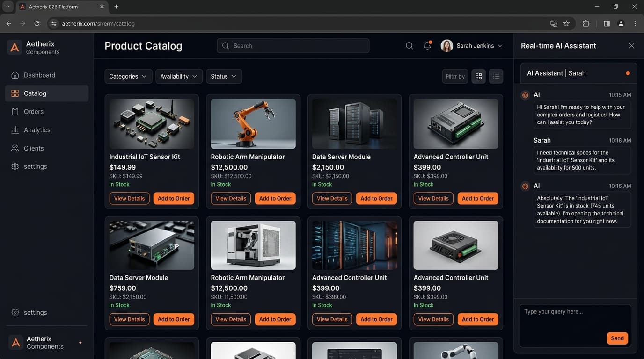The height and width of the screenshot is (359, 644).
Task: Open the browser tab search dropdown arrow
Action: [8, 7]
